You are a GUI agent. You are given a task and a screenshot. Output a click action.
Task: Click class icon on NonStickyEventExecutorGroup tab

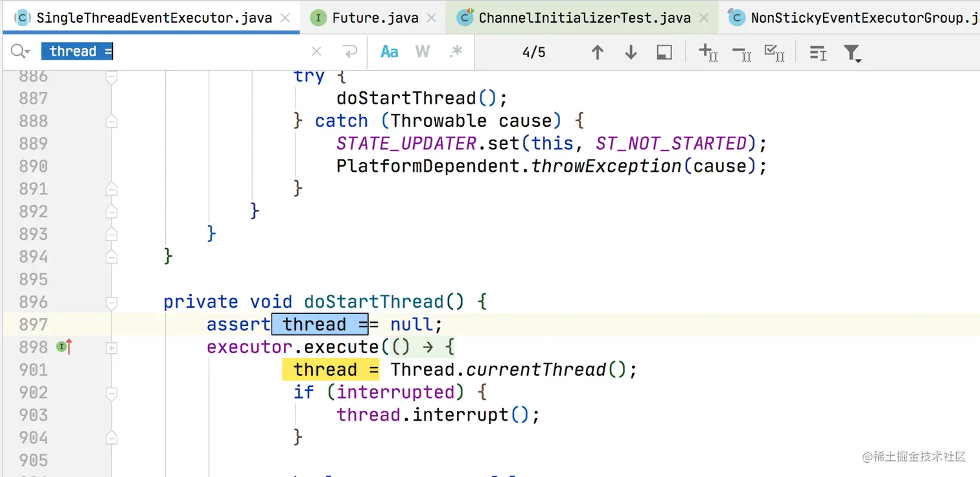tap(736, 17)
